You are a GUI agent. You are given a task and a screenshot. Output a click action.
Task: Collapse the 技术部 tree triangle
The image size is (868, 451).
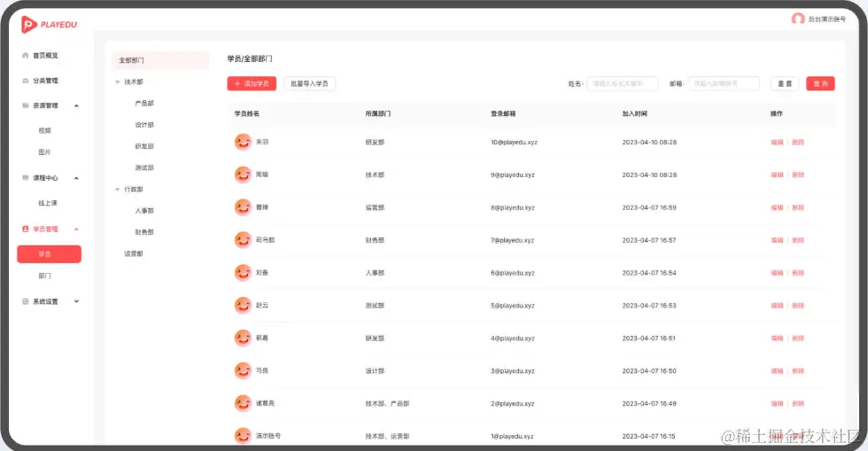click(117, 82)
